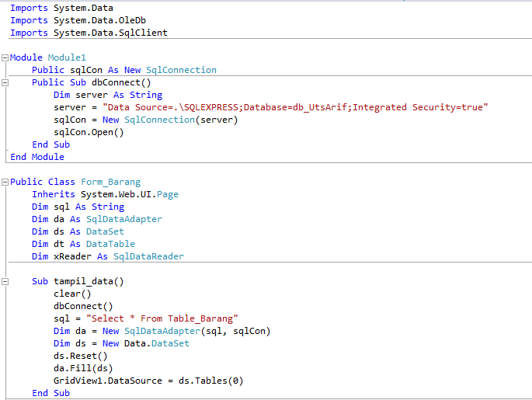Click the first line 'Imports System.Data'
The image size is (532, 400).
click(x=62, y=8)
